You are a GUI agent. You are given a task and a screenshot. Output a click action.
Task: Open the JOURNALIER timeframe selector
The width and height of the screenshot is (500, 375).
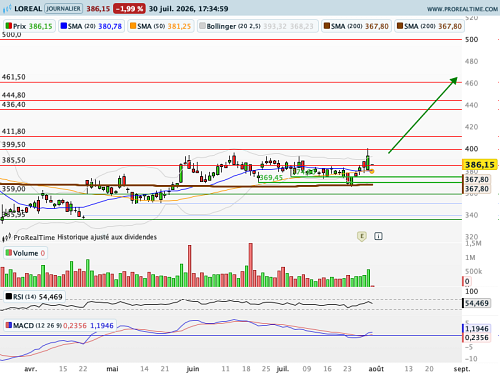pos(63,8)
